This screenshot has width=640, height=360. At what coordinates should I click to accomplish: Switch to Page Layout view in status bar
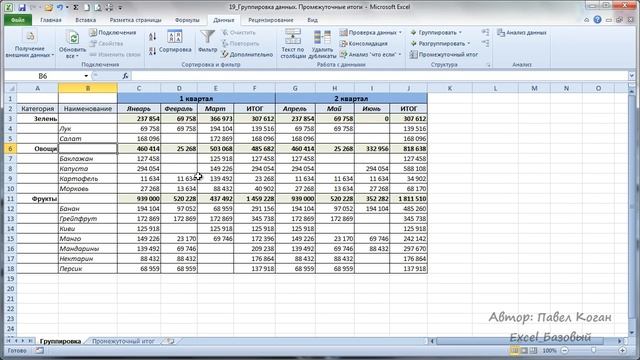(x=524, y=350)
